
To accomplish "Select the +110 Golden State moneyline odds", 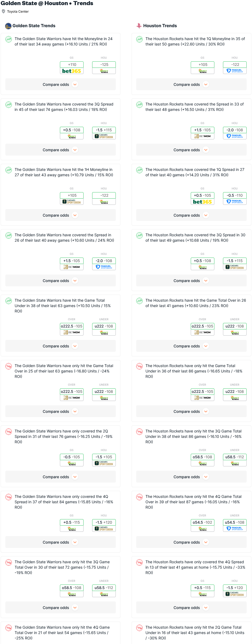I will point(72,65).
